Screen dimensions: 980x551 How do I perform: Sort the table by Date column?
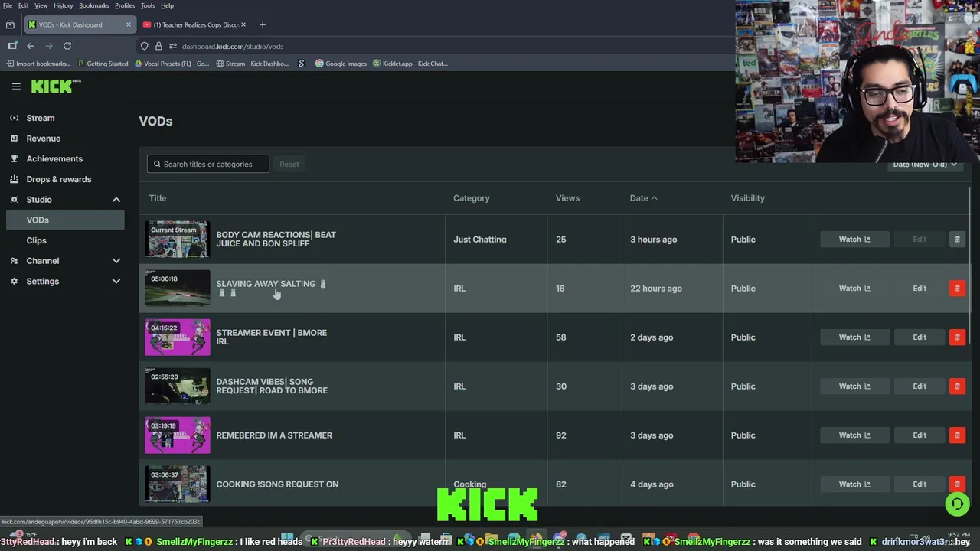(643, 198)
